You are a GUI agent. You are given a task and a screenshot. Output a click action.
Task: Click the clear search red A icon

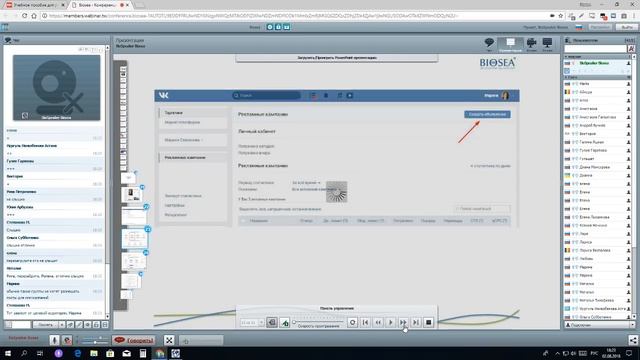click(631, 49)
